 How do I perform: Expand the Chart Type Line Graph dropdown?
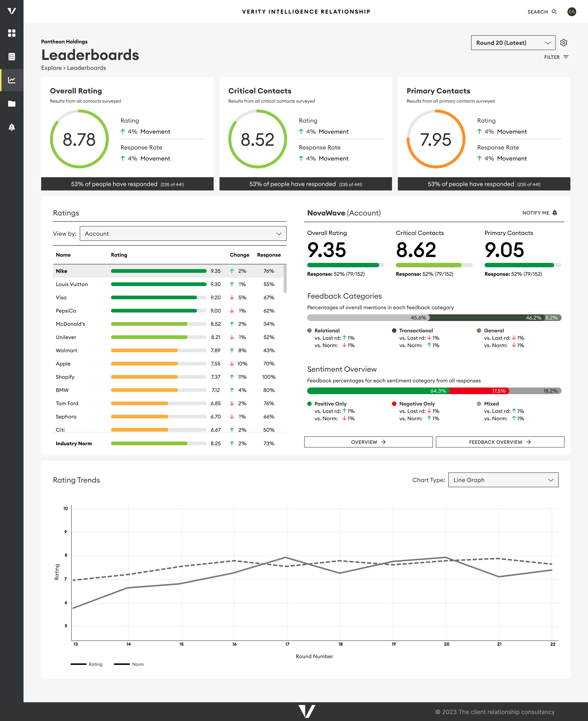tap(503, 480)
